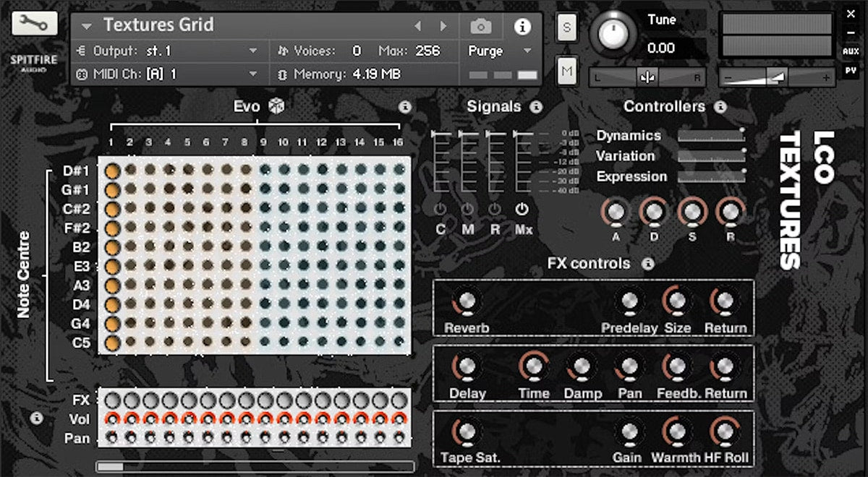Image resolution: width=868 pixels, height=477 pixels.
Task: Open the MIDI Ch dropdown
Action: click(166, 74)
